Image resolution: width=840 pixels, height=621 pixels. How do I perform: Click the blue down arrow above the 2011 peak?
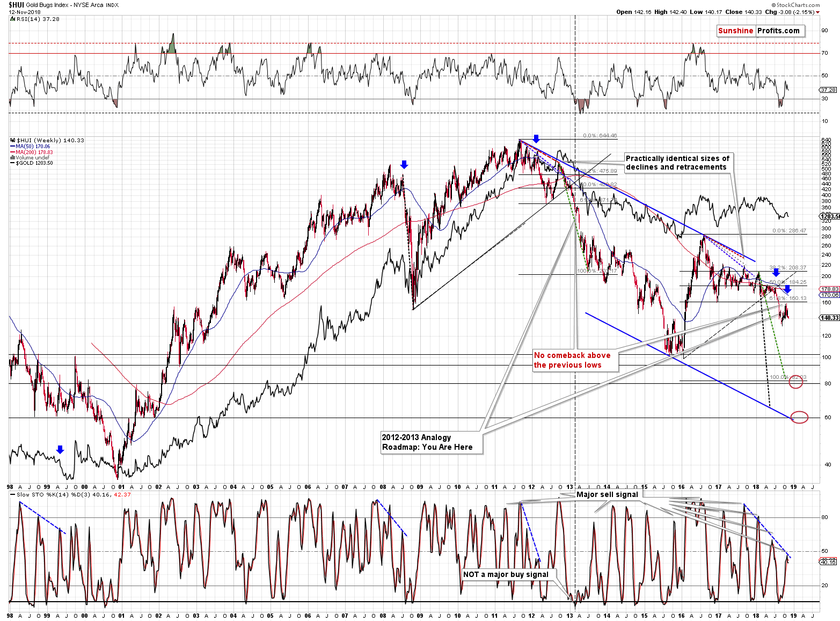[536, 138]
